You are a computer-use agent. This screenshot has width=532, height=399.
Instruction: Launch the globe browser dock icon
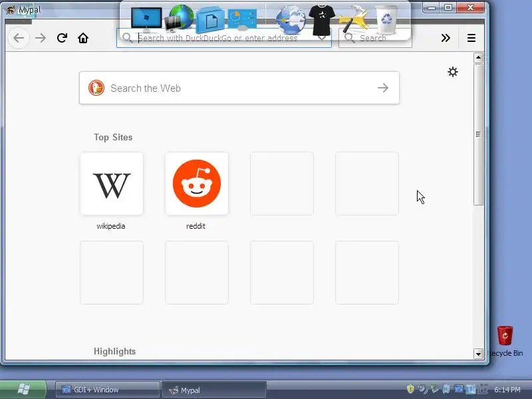(x=291, y=19)
